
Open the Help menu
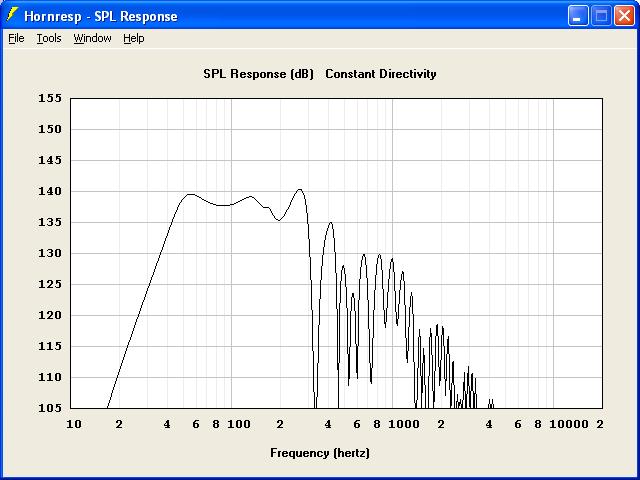pyautogui.click(x=133, y=38)
